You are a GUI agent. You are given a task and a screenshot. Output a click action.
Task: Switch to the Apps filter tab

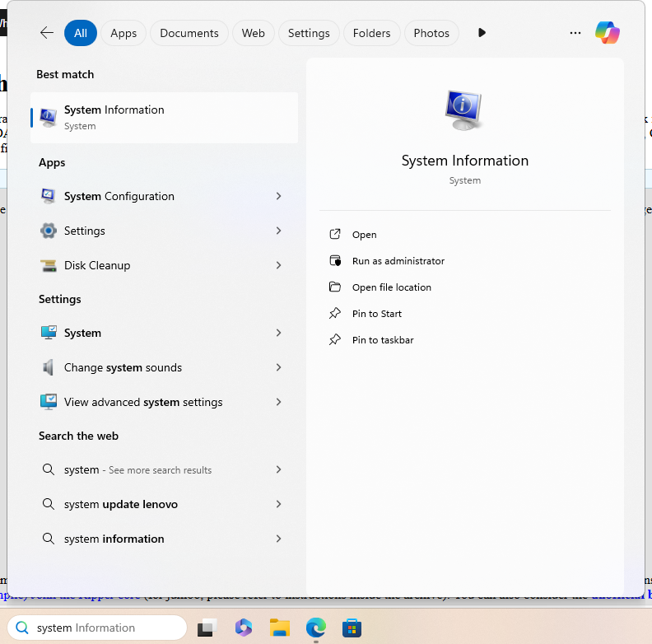[x=123, y=33]
